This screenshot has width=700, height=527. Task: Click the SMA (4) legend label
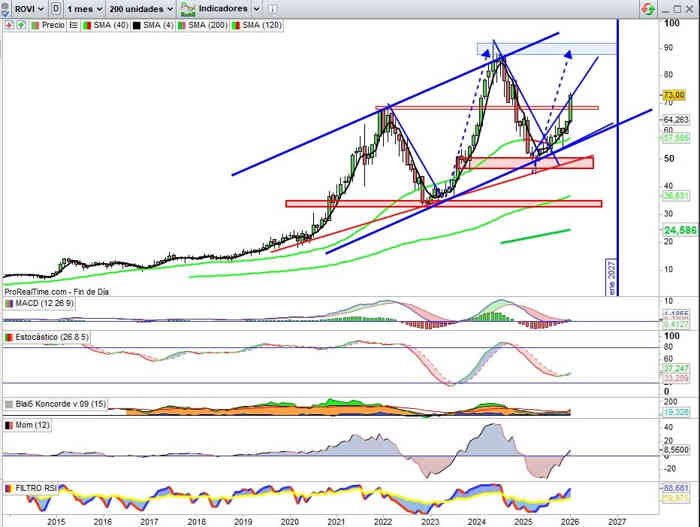[x=155, y=25]
